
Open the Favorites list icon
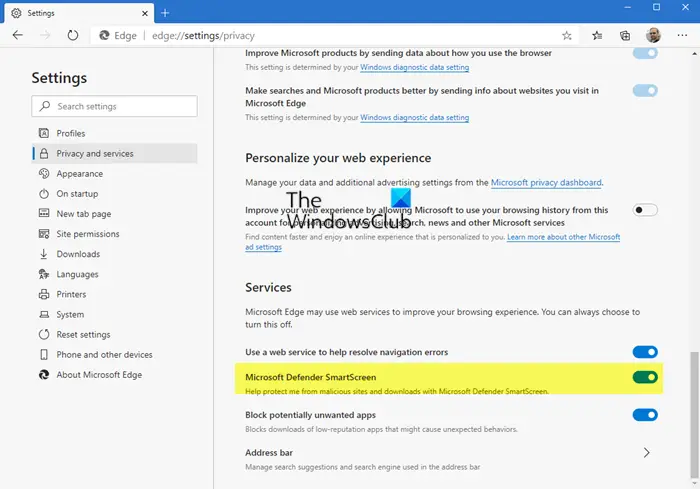coord(597,36)
